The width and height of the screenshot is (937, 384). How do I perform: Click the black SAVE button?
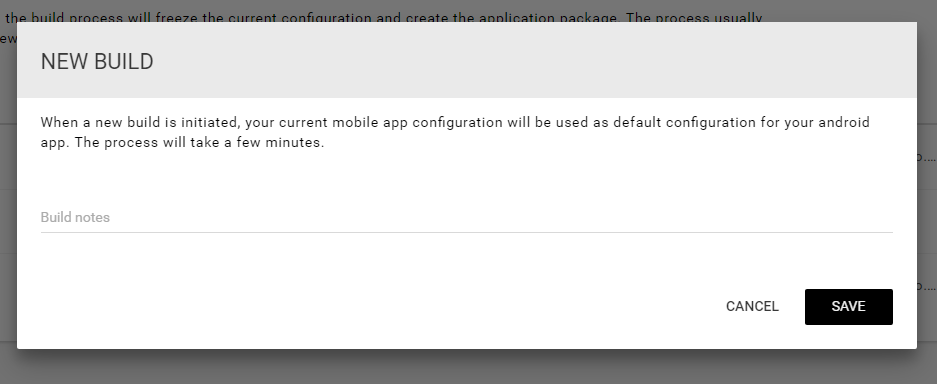[849, 307]
